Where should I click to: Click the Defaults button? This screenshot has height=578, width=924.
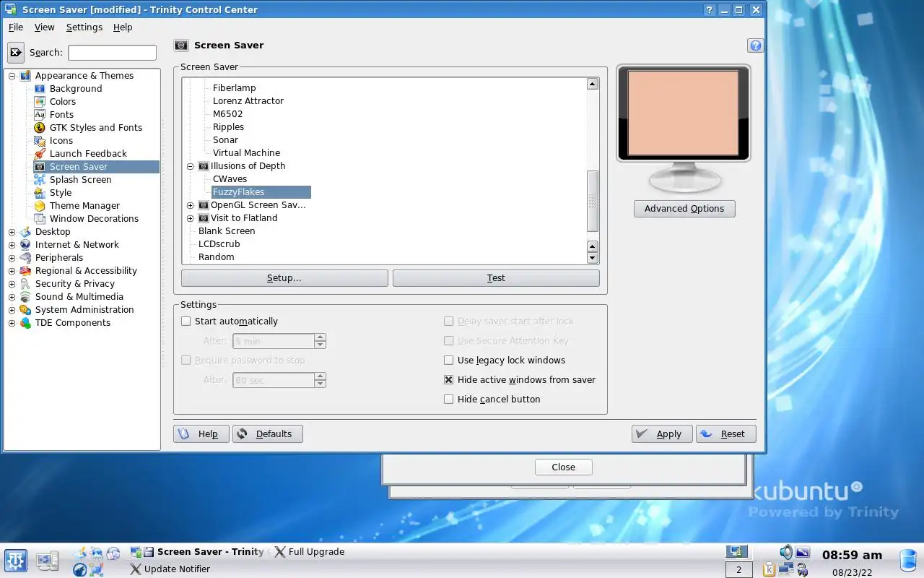pos(267,434)
